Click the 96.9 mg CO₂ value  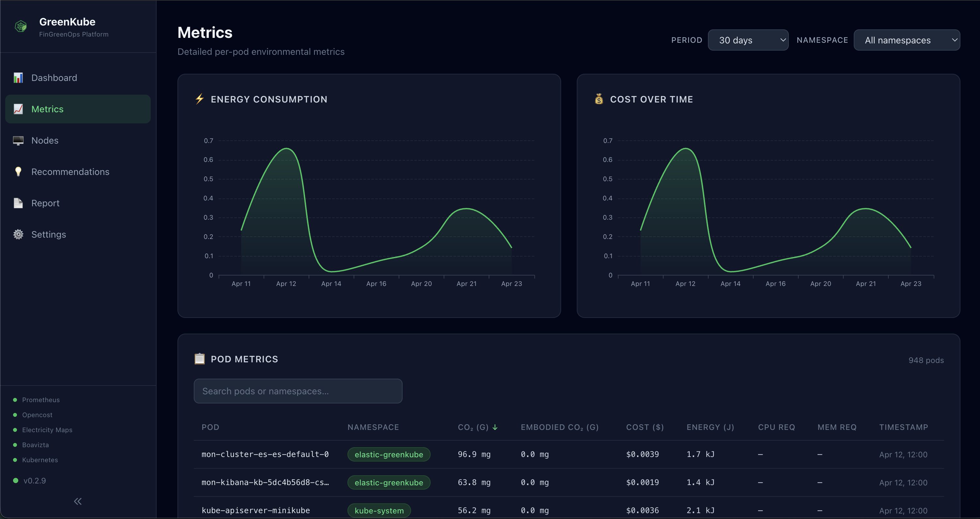(x=474, y=454)
